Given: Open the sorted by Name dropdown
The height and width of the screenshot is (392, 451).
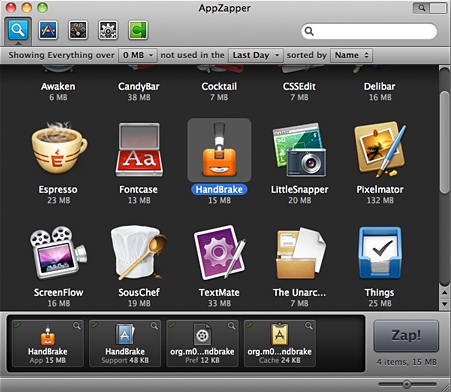Looking at the screenshot, I should (352, 55).
